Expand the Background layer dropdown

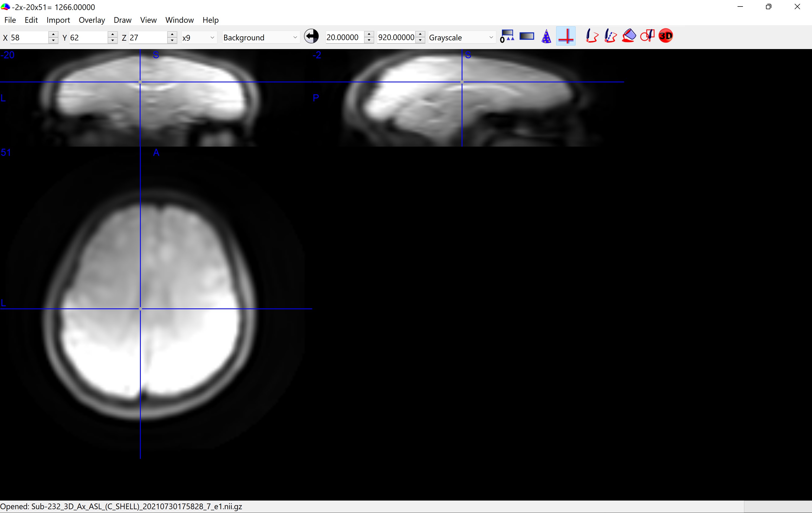[260, 37]
